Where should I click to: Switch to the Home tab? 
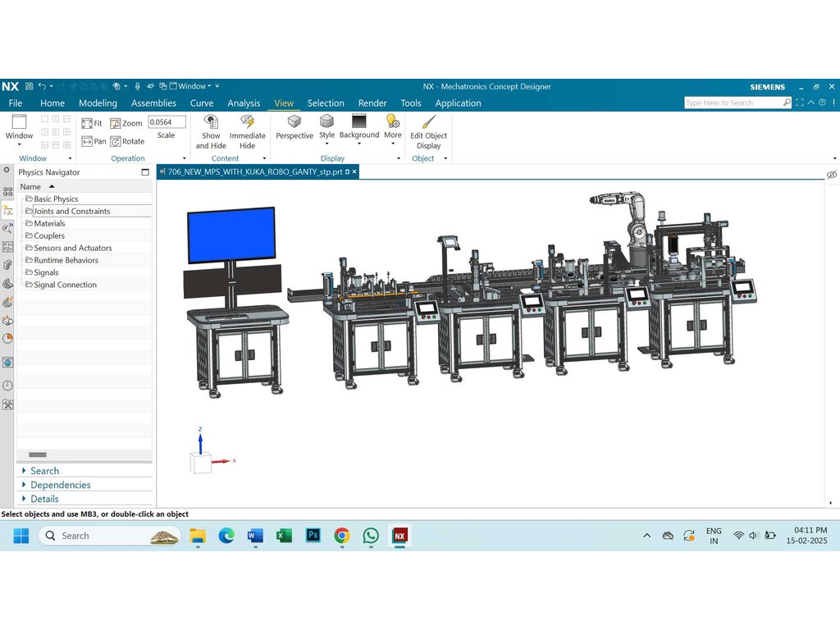[x=52, y=103]
